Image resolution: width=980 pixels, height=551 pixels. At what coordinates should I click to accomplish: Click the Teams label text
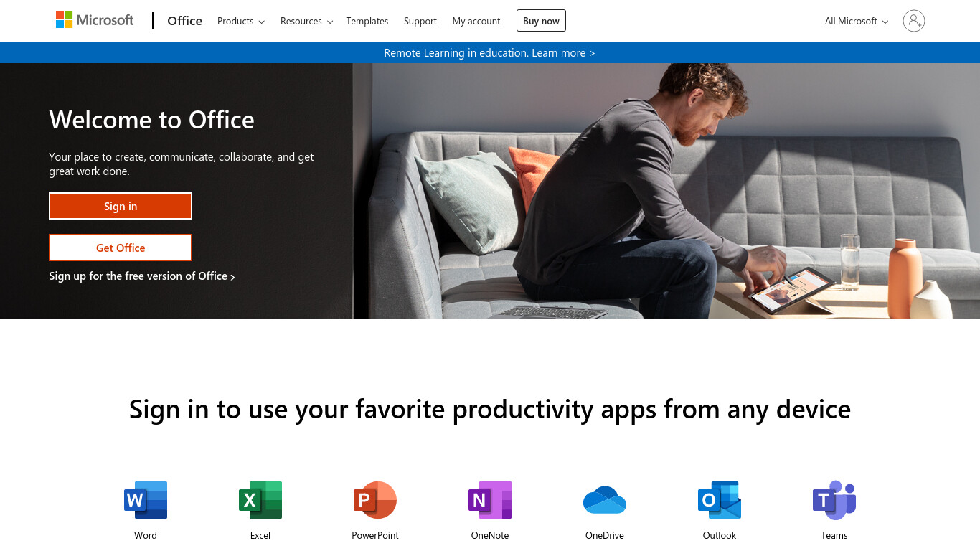click(x=834, y=535)
